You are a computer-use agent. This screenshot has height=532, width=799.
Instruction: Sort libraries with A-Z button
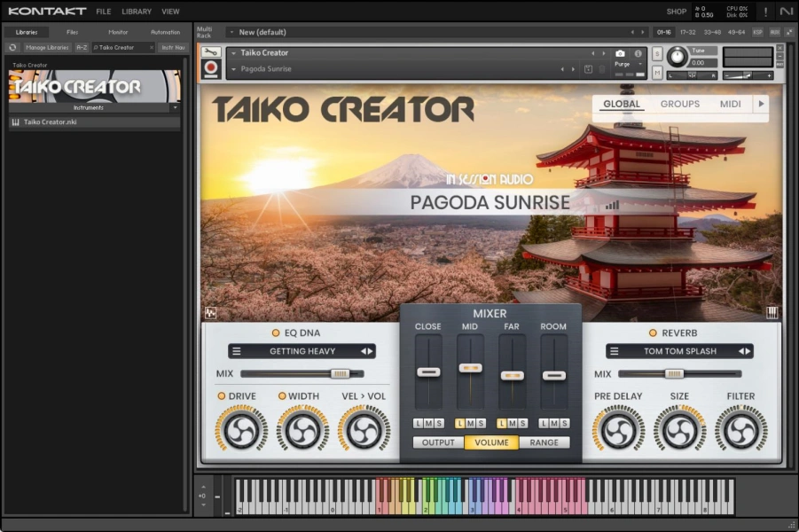pos(82,47)
